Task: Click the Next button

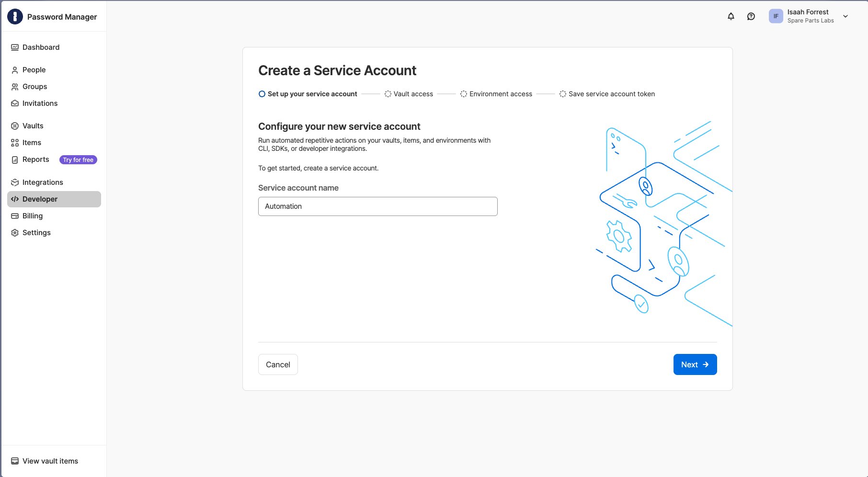Action: click(695, 364)
